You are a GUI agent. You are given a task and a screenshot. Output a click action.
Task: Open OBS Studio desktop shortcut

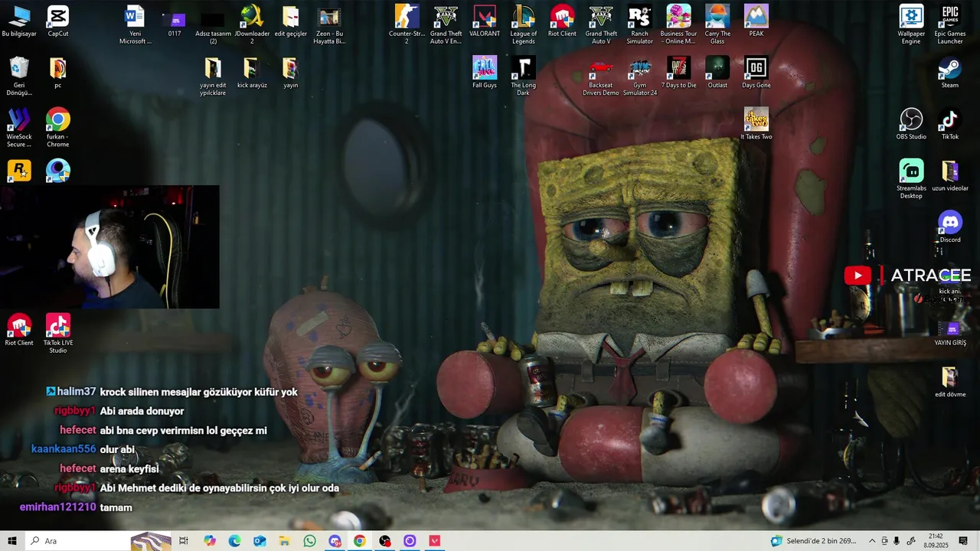tap(911, 124)
